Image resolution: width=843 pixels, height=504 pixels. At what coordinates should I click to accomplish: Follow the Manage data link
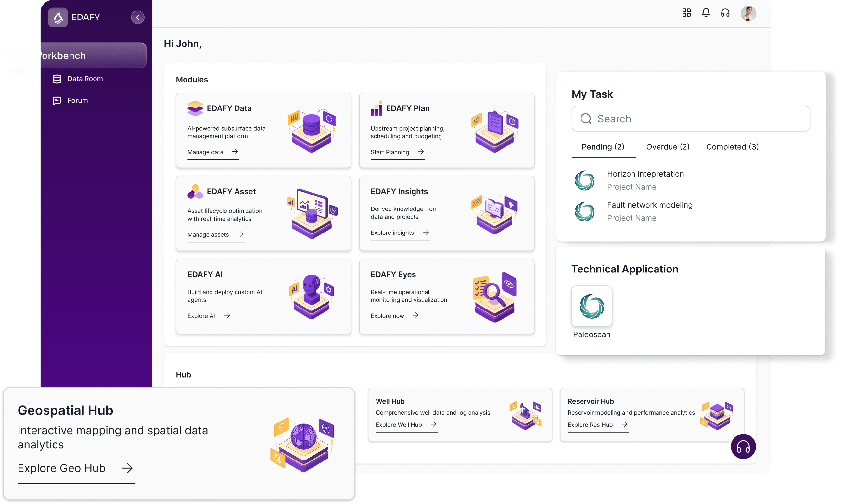click(213, 152)
